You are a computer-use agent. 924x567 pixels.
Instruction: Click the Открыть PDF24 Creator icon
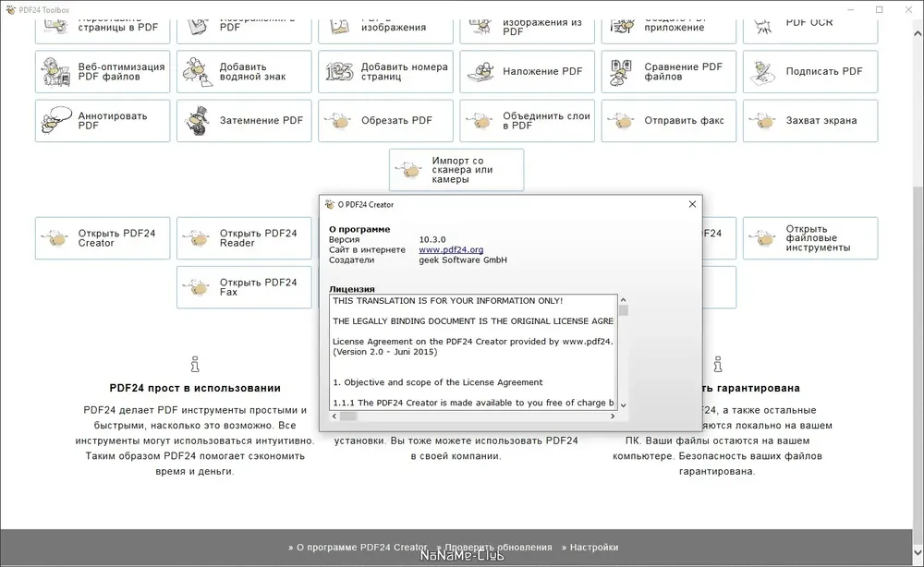coord(55,238)
